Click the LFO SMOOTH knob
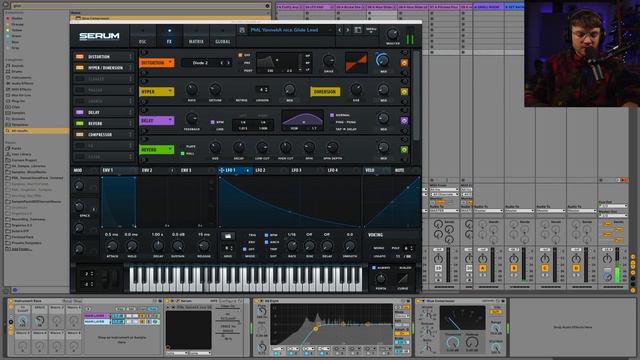 tap(349, 246)
